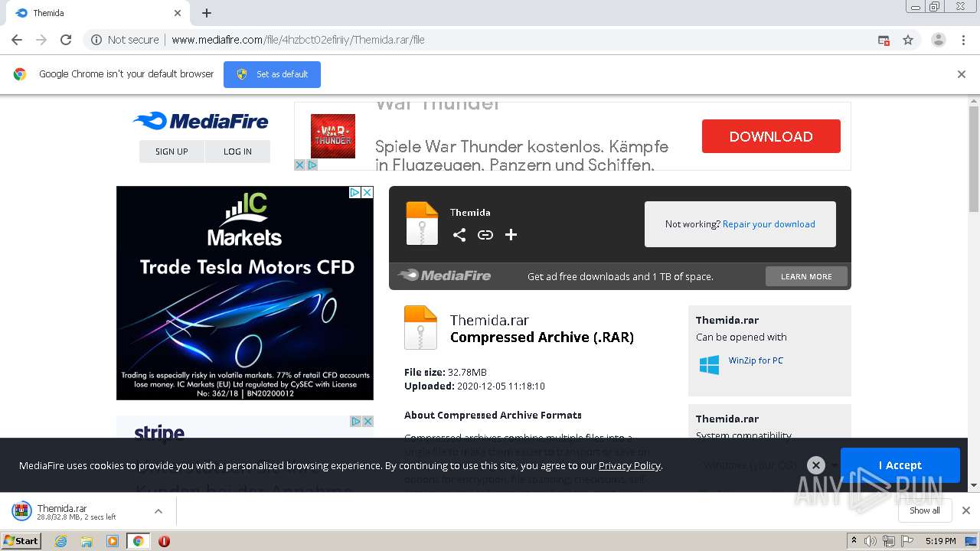Close the IC Markets ad
The height and width of the screenshot is (551, 980).
(367, 192)
